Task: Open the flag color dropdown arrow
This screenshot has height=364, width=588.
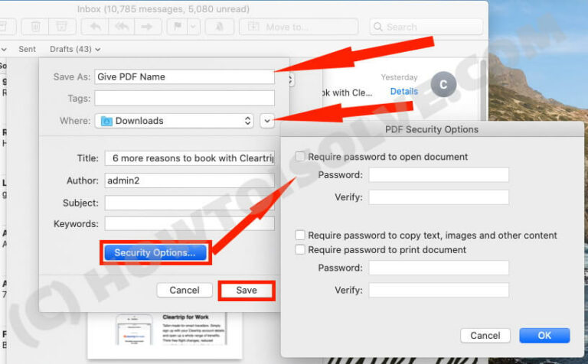Action: click(x=194, y=27)
